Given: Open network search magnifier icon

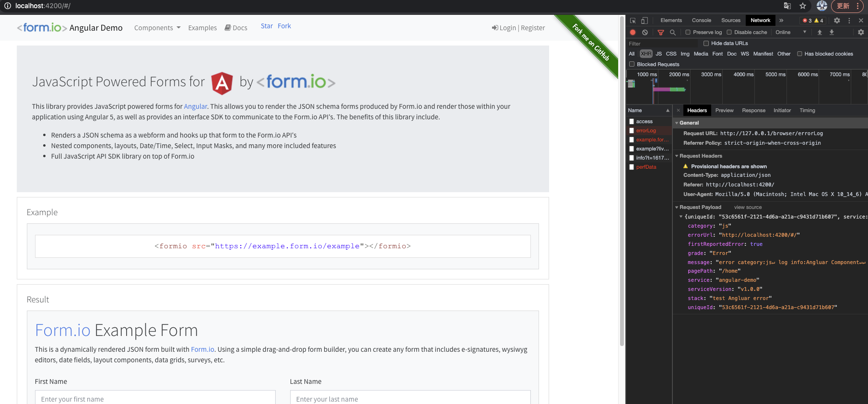Looking at the screenshot, I should 673,33.
